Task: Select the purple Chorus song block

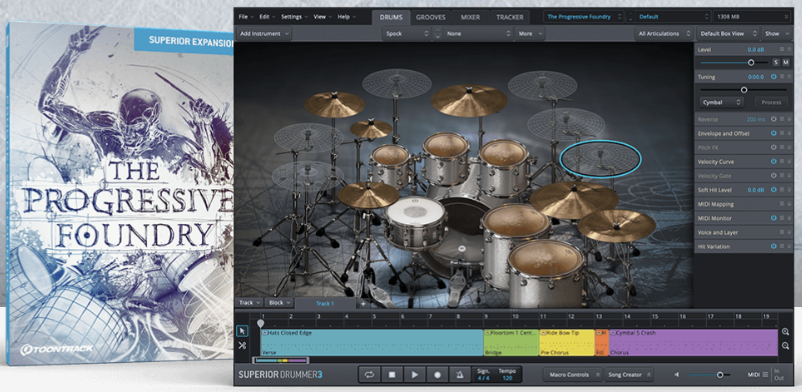Action: click(693, 342)
